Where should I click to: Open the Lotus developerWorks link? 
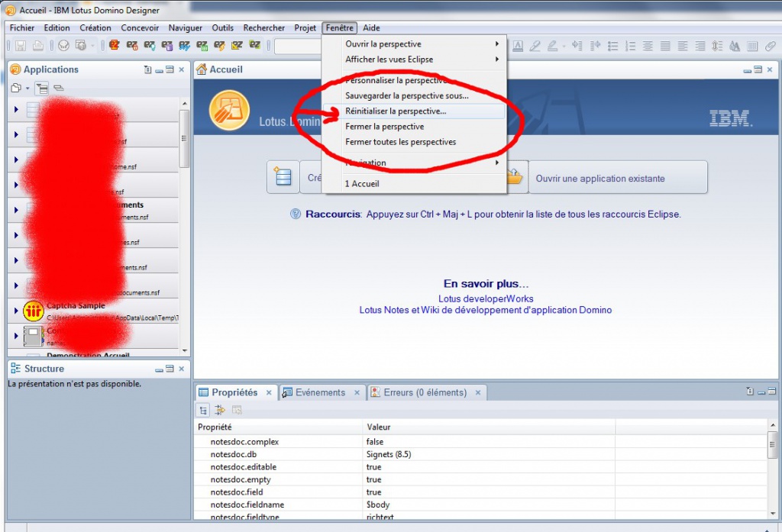coord(486,299)
